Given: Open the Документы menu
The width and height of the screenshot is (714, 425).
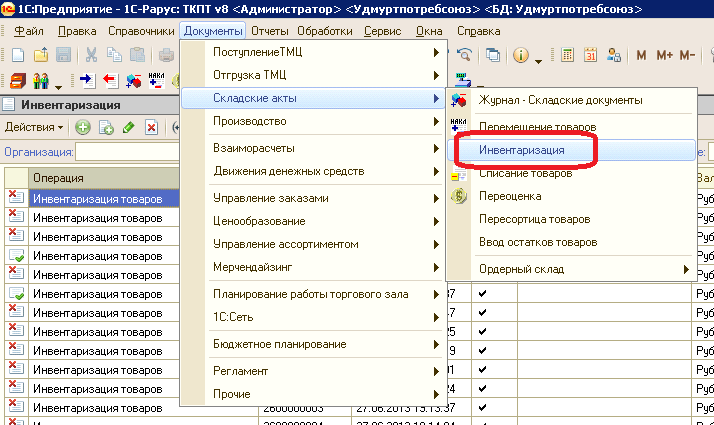Looking at the screenshot, I should [213, 31].
